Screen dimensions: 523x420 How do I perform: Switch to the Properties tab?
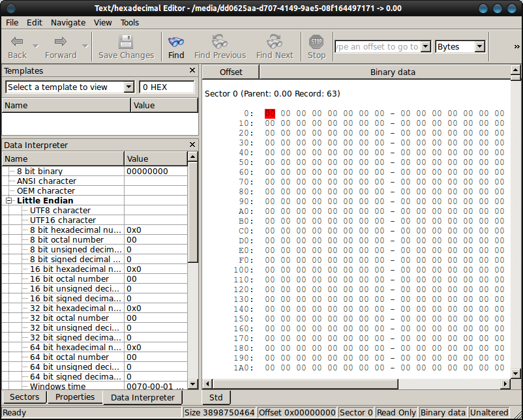pyautogui.click(x=75, y=397)
